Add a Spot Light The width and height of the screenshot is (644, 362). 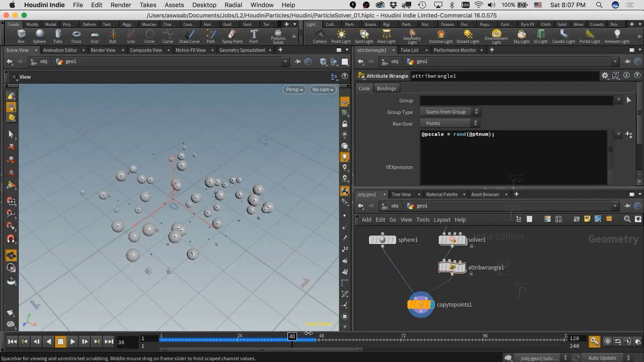click(364, 36)
